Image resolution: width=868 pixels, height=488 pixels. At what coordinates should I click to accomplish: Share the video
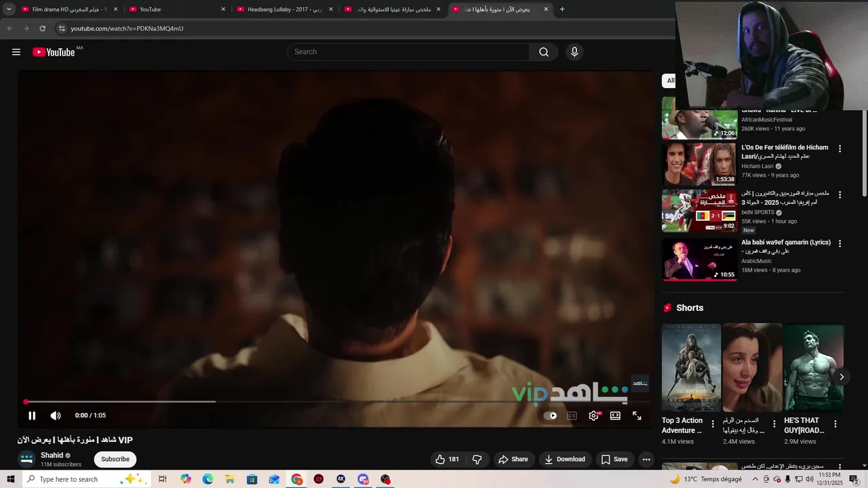(x=513, y=459)
